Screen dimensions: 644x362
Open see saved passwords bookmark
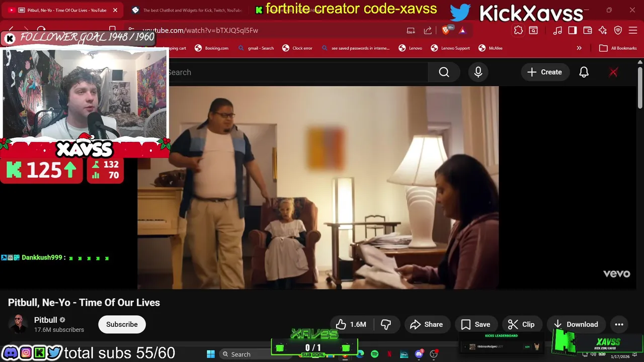coord(355,48)
